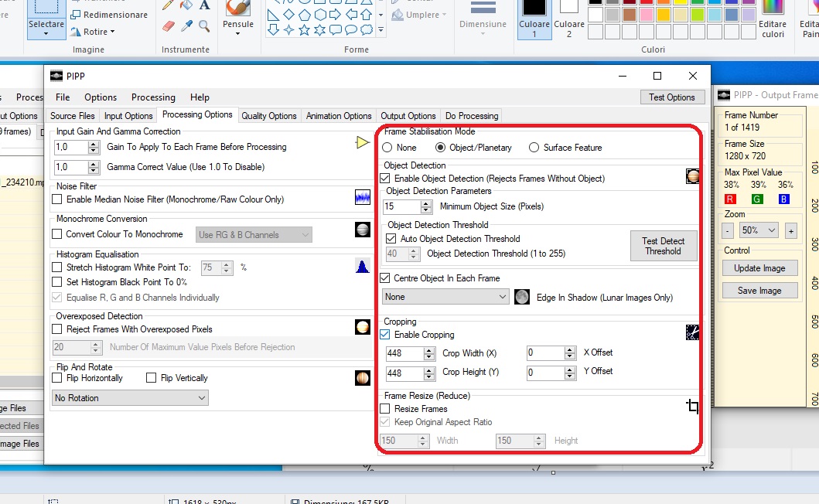
Task: Choose the diamond shape in Paint Forme
Action: (288, 15)
